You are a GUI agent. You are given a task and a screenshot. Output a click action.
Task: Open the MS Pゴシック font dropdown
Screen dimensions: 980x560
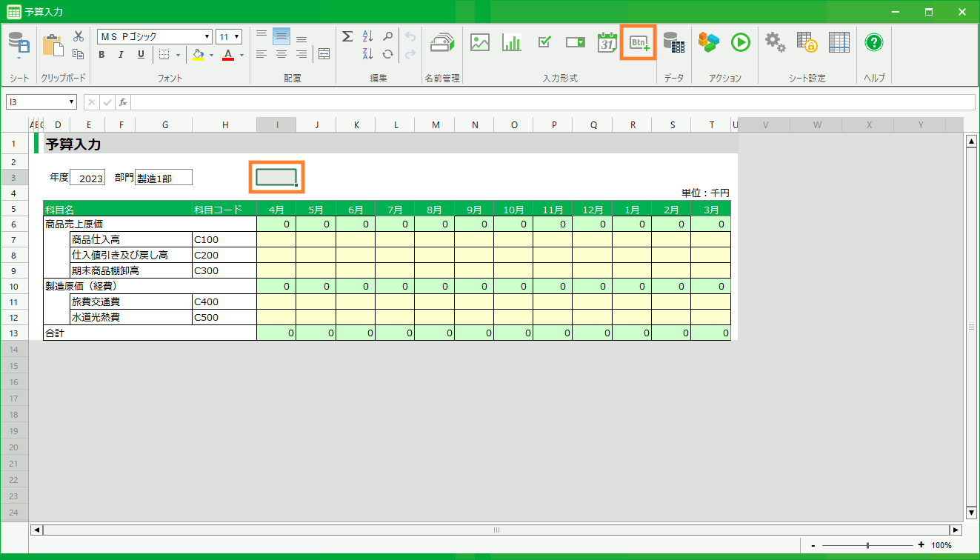click(x=207, y=37)
